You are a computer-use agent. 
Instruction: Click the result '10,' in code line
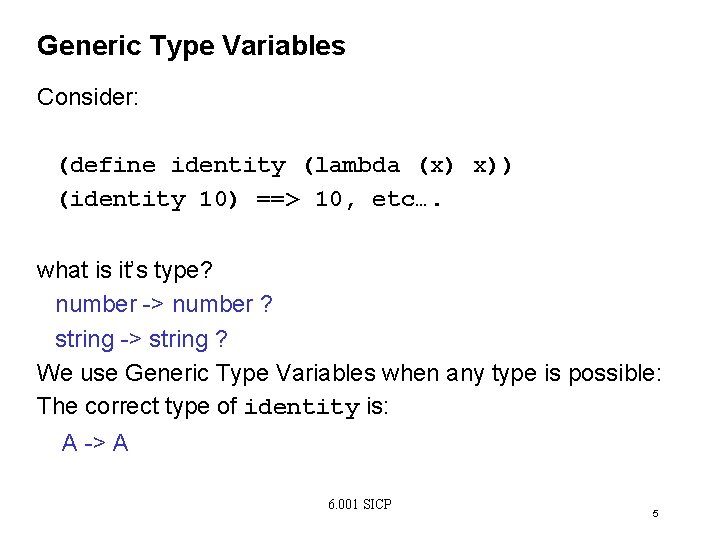pos(335,200)
